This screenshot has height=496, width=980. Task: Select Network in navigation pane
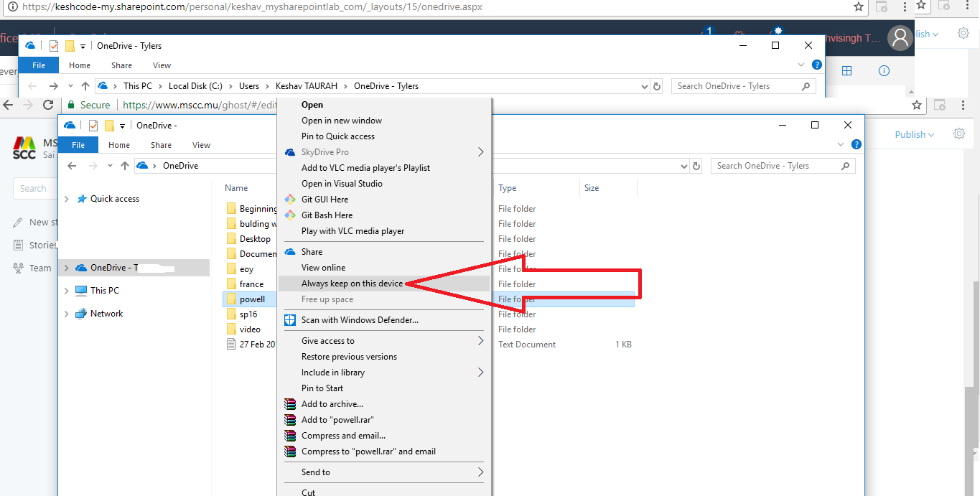[x=106, y=314]
